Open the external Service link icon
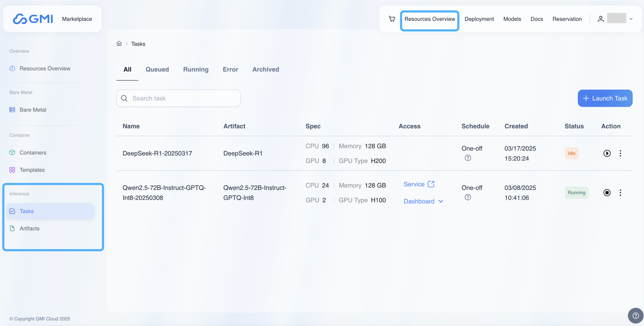The width and height of the screenshot is (644, 326). click(x=431, y=184)
